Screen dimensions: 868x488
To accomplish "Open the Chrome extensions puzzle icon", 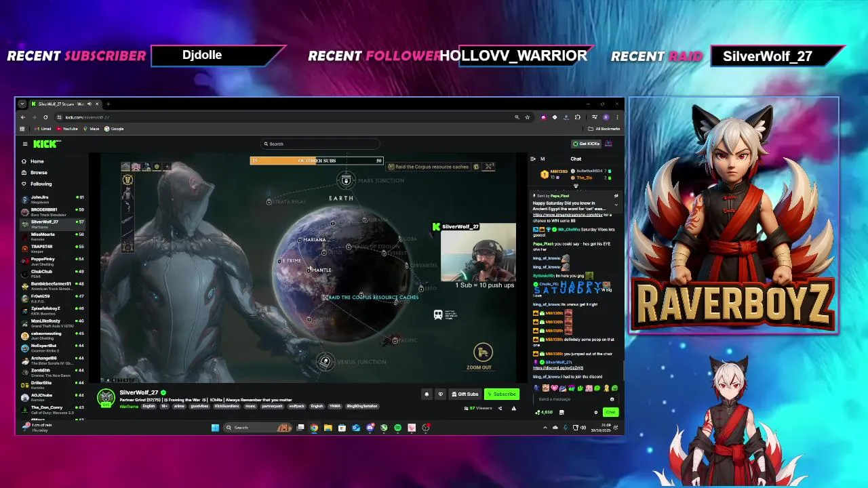I will coord(577,117).
